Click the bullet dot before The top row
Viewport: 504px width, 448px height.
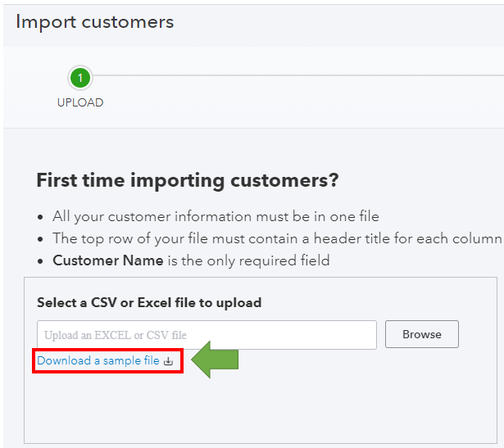click(x=42, y=239)
